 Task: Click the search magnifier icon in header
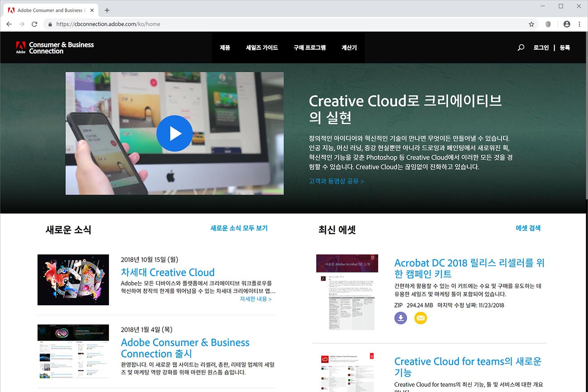click(521, 47)
